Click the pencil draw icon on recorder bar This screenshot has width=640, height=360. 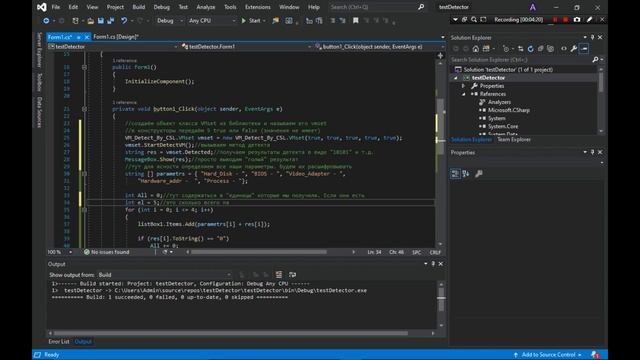[589, 20]
